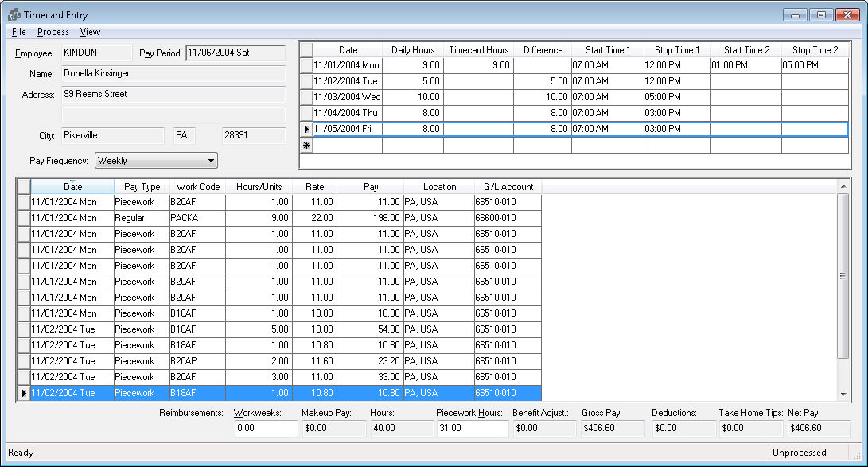Click the scrollbar up arrow on the pay grid
Viewport: 868px width, 467px height.
pos(842,187)
